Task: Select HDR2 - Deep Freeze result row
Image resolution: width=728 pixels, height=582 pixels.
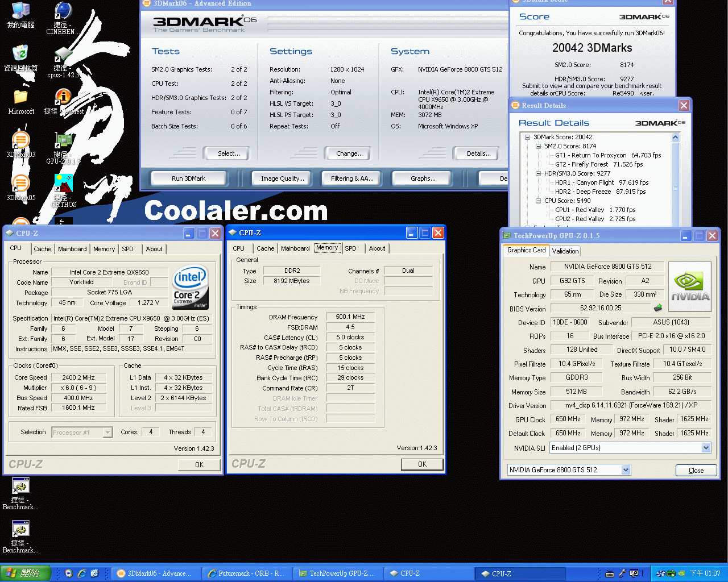Action: (601, 192)
